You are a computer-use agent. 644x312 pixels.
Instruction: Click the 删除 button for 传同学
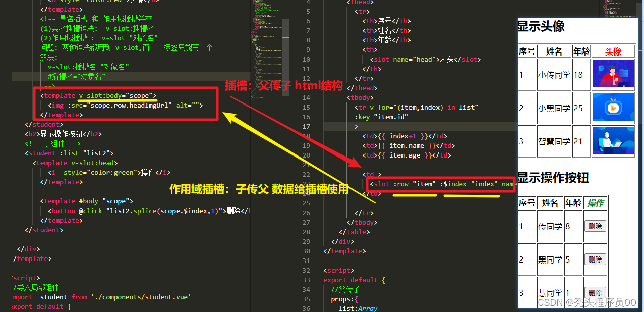click(595, 226)
